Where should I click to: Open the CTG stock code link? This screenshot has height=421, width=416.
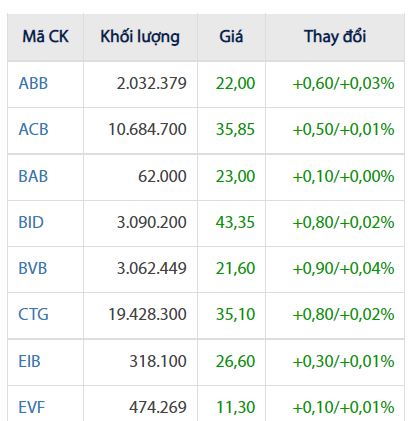(x=33, y=314)
